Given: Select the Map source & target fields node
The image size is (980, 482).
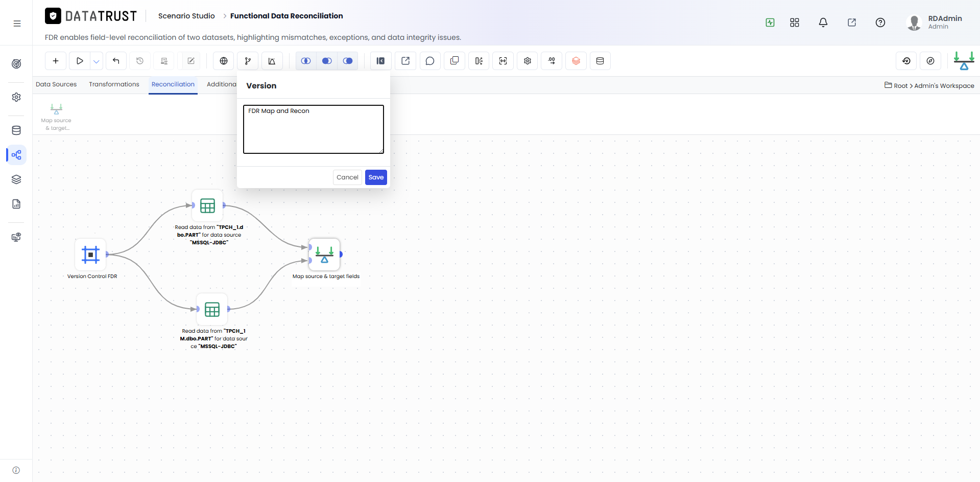Looking at the screenshot, I should [x=324, y=255].
